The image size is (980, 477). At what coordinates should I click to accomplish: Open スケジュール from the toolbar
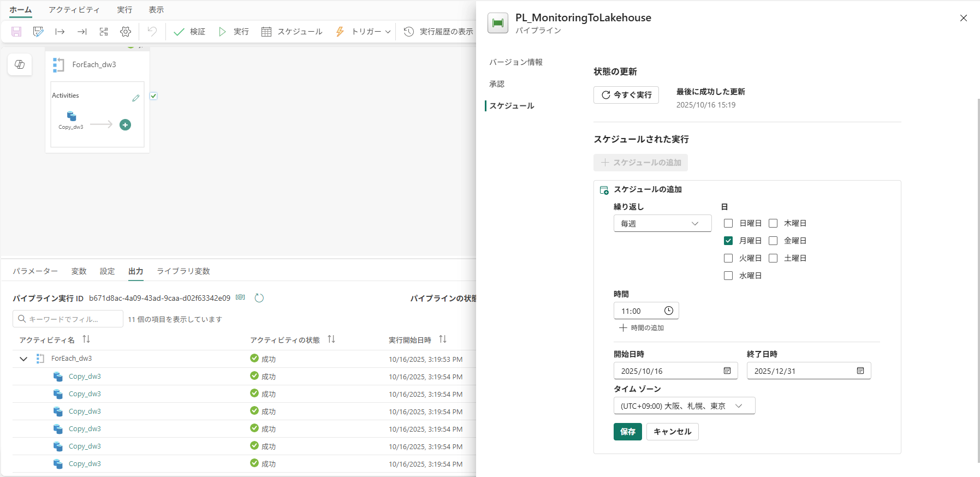[x=292, y=32]
